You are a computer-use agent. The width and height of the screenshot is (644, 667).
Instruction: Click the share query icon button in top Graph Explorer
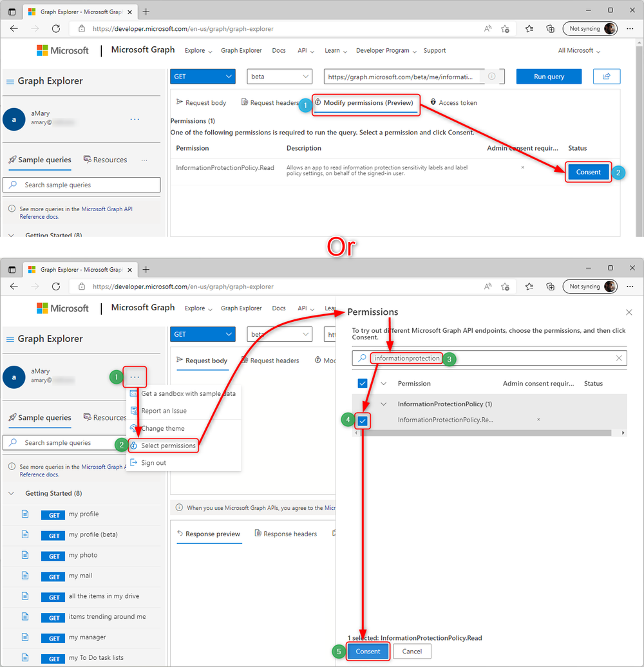[607, 76]
